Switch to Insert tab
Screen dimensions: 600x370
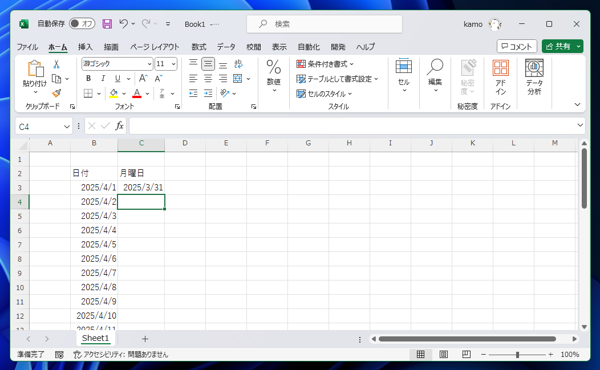[85, 47]
